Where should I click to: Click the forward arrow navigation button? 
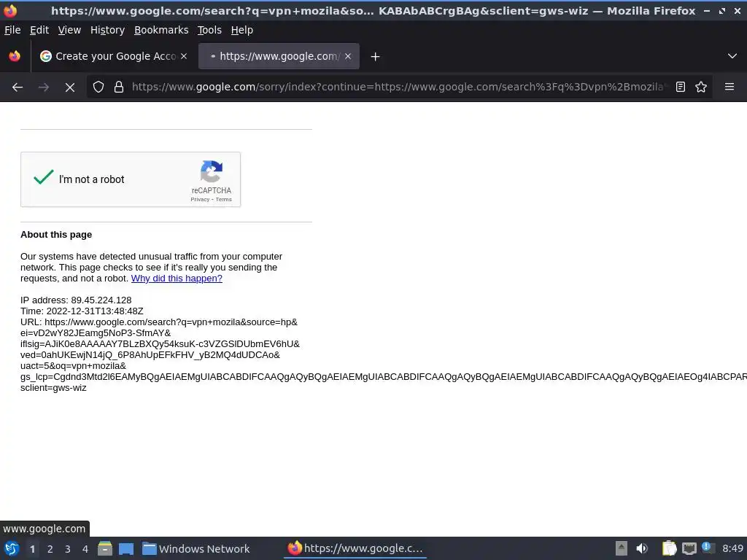[x=44, y=87]
